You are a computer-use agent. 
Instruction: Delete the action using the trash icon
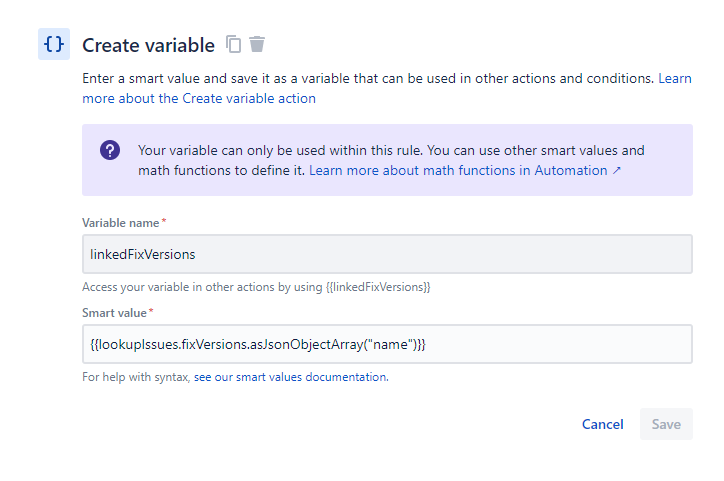click(x=257, y=44)
